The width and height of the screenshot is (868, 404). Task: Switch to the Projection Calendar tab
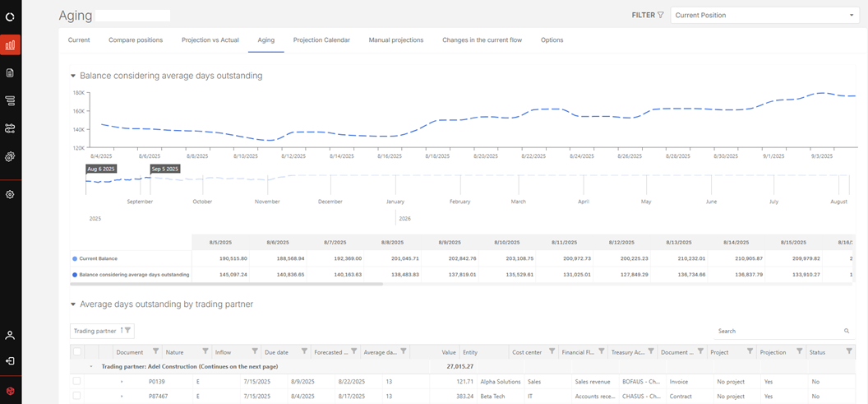[321, 39]
